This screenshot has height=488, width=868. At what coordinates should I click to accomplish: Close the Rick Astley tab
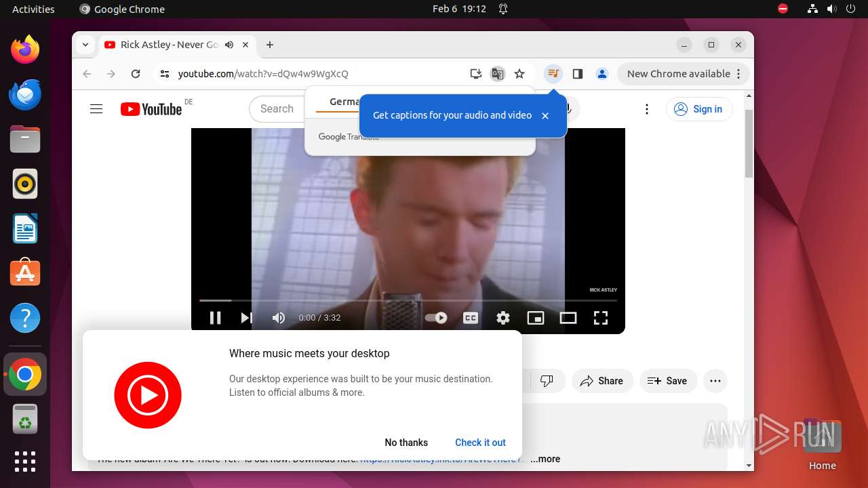point(245,45)
